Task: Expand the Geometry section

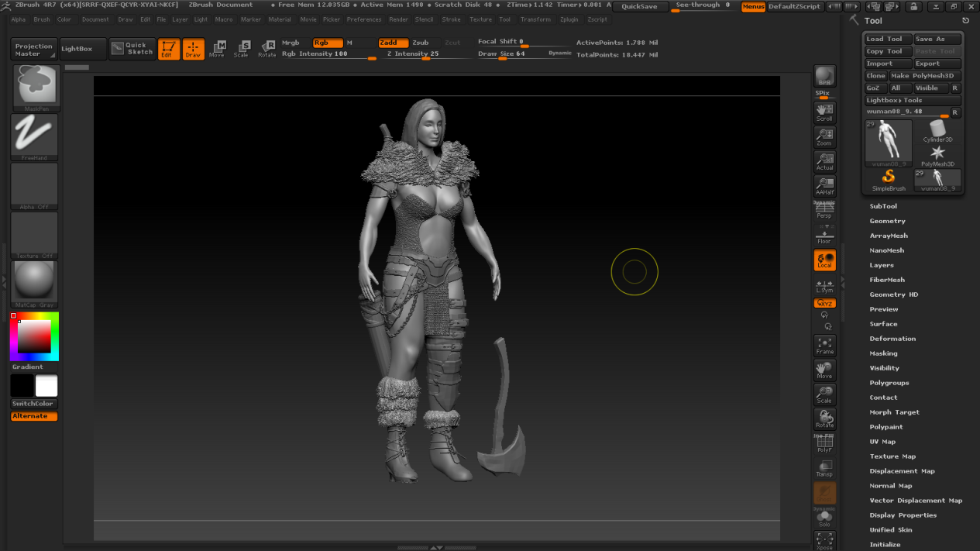Action: (x=887, y=221)
